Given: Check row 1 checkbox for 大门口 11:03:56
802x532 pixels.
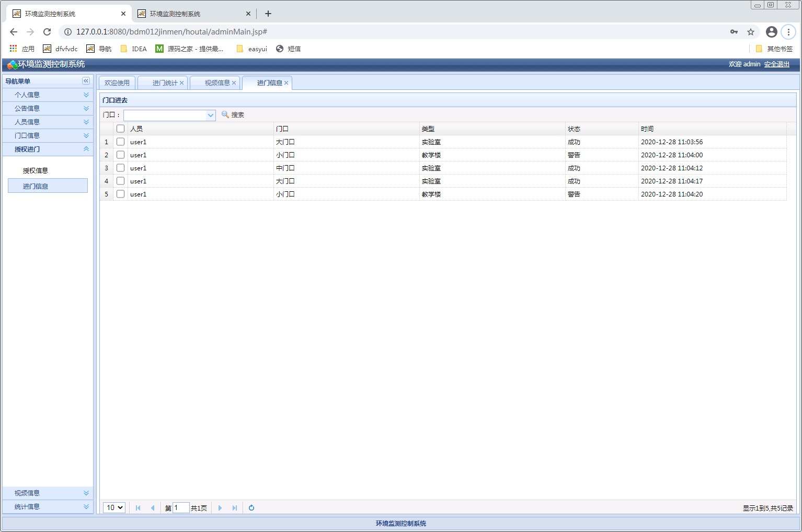Looking at the screenshot, I should click(x=121, y=142).
